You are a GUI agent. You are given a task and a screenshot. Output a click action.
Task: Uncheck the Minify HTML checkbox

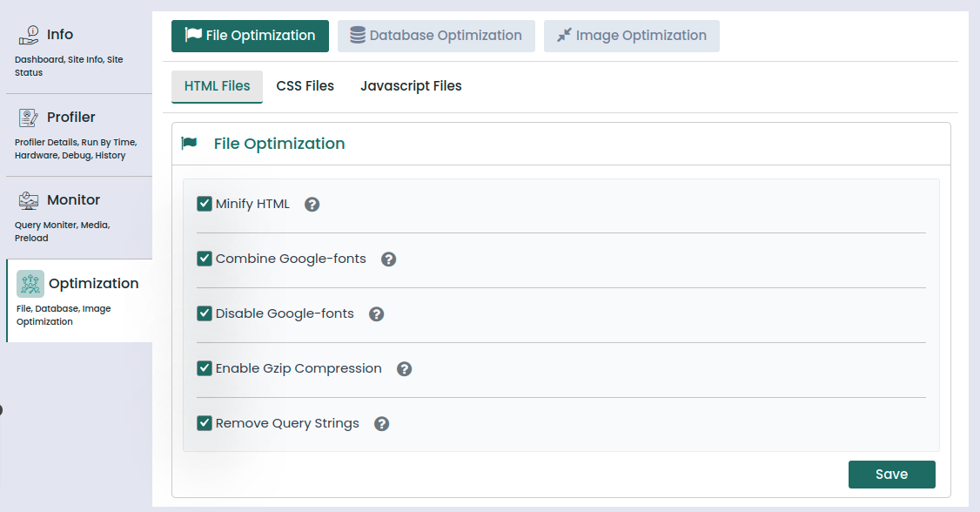point(205,204)
